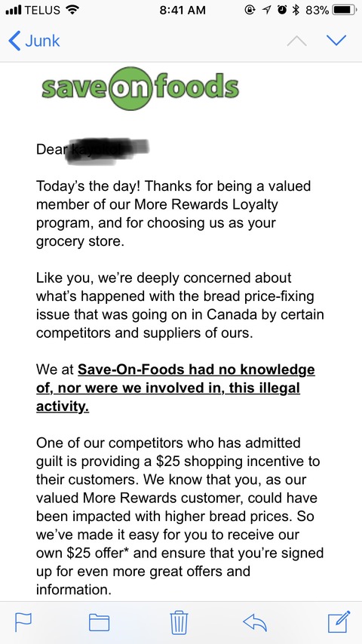Screen dimensions: 362x644
Task: Tap the 8:41 AM clock
Action: click(x=182, y=10)
